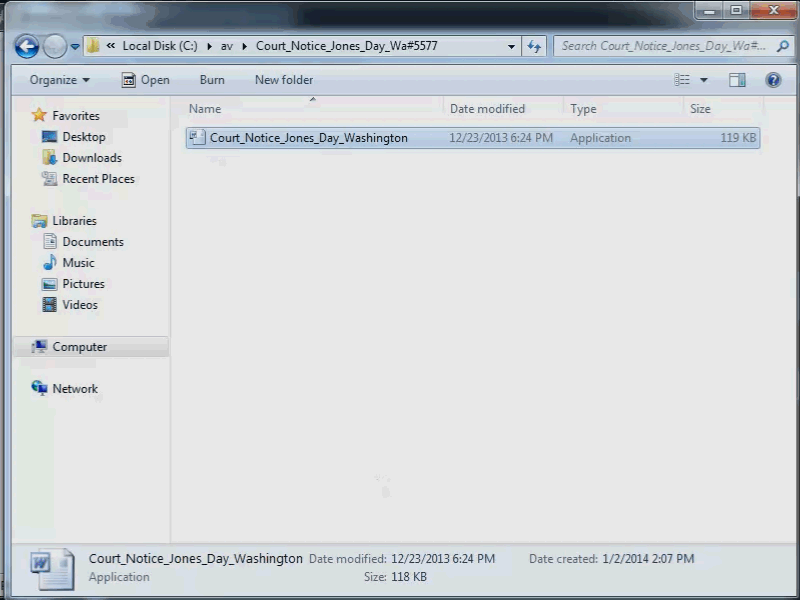
Task: Click file name in details pane
Action: coord(195,559)
